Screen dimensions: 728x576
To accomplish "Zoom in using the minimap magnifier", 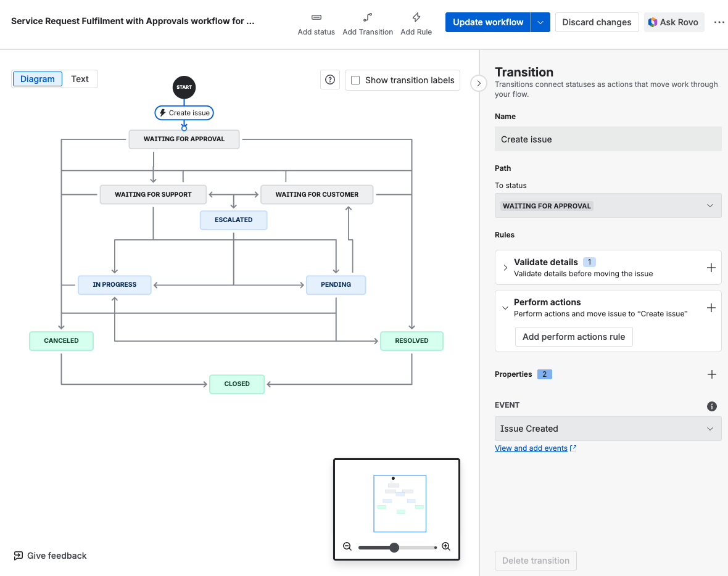I will [x=445, y=546].
